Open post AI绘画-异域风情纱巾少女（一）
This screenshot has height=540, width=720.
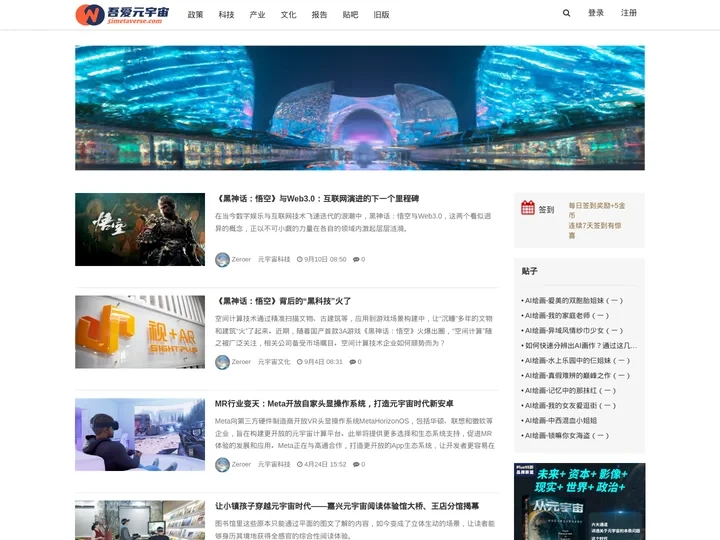[x=574, y=331]
